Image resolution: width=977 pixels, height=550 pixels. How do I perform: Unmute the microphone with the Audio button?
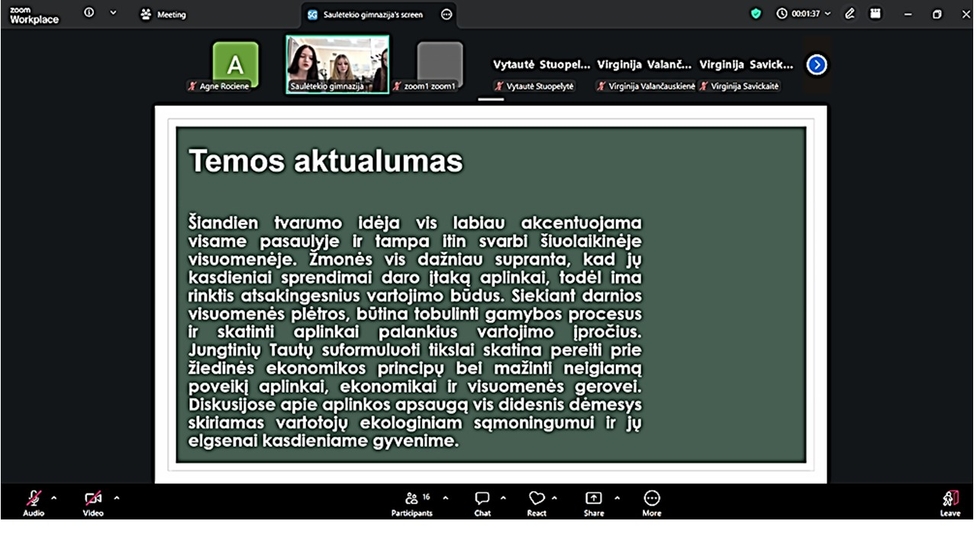click(33, 499)
